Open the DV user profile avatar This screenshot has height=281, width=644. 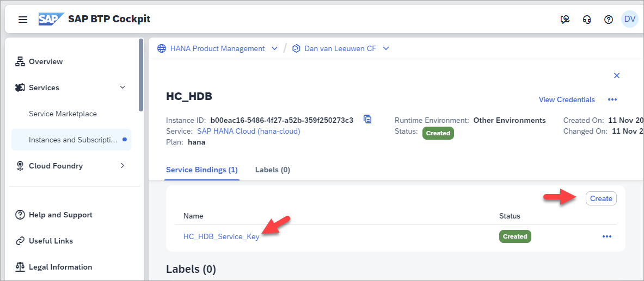click(x=630, y=19)
